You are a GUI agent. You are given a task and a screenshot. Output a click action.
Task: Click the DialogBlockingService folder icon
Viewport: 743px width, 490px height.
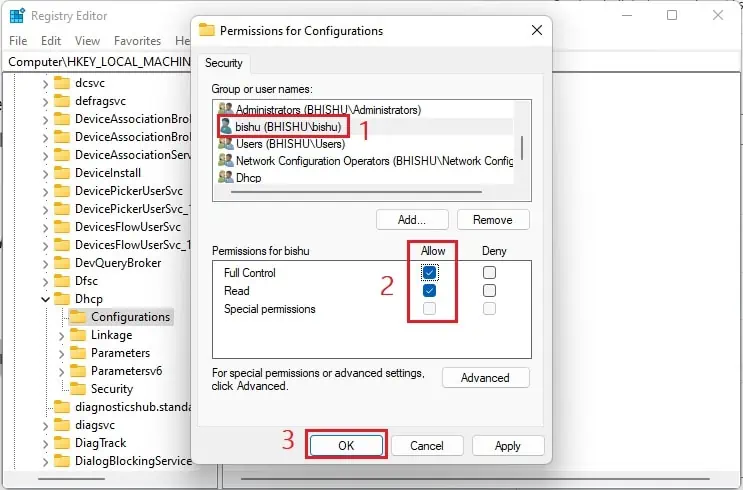(x=62, y=461)
